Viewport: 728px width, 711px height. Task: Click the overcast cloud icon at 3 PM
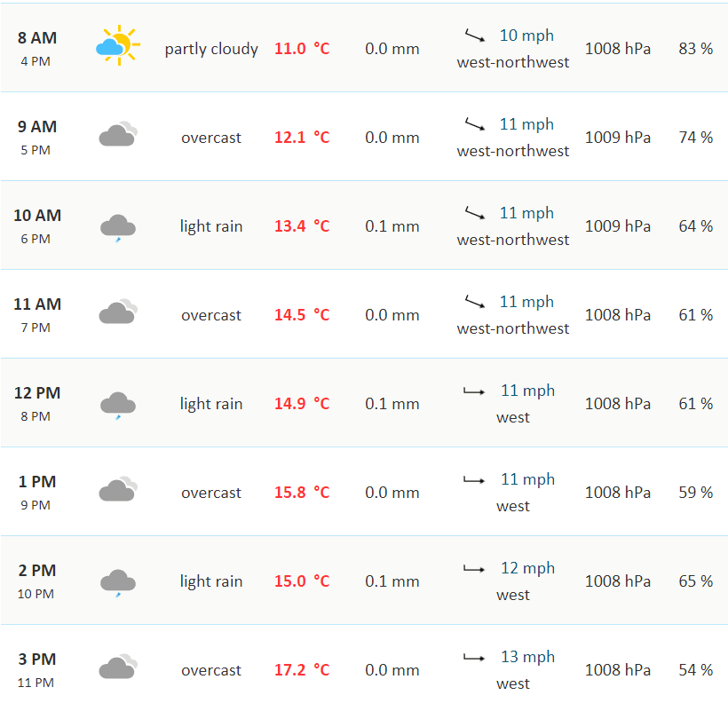117,668
